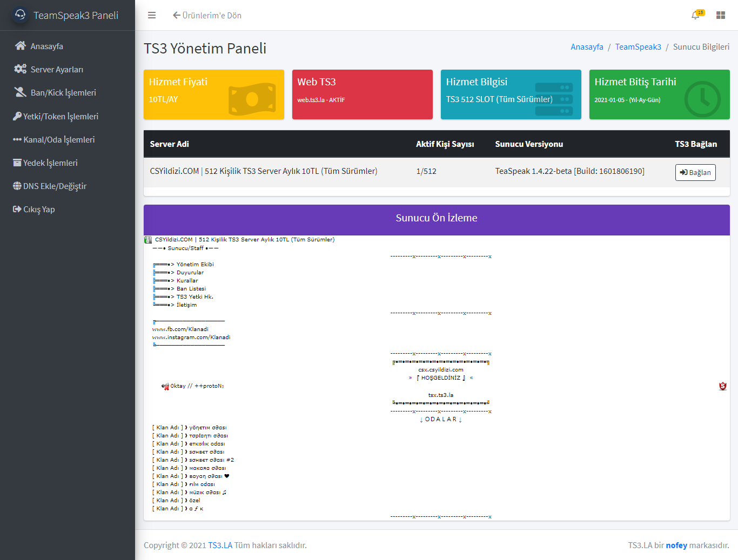Viewport: 738px width, 560px height.
Task: Open Yedek İşlemleri backup section
Action: coord(50,163)
